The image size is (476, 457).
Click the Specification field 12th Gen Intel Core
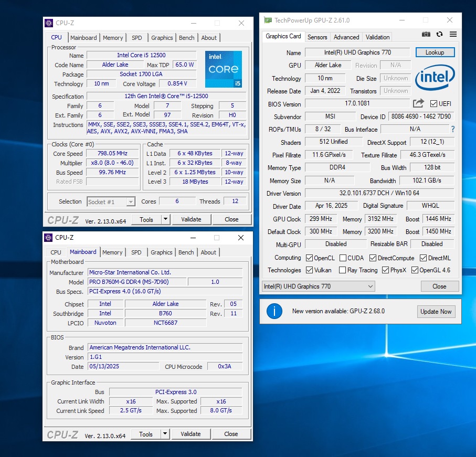[166, 96]
